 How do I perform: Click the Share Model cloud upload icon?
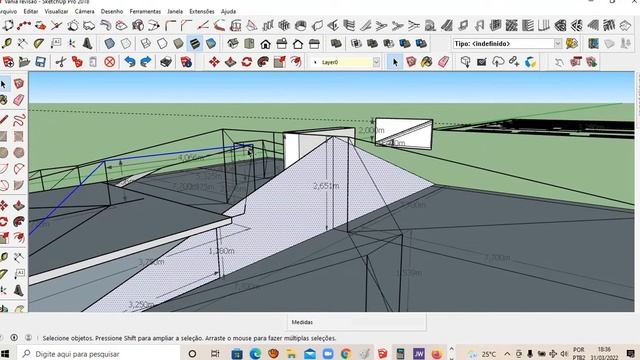[498, 62]
